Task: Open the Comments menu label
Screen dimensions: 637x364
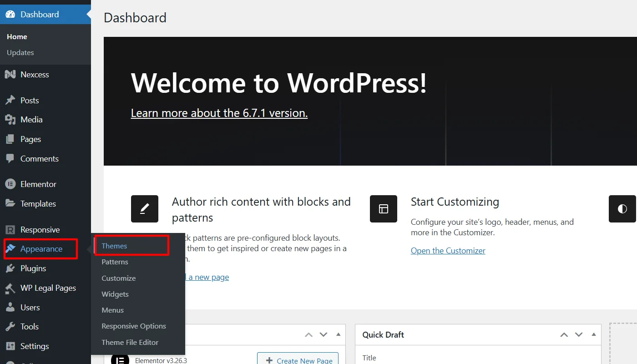Action: point(40,159)
